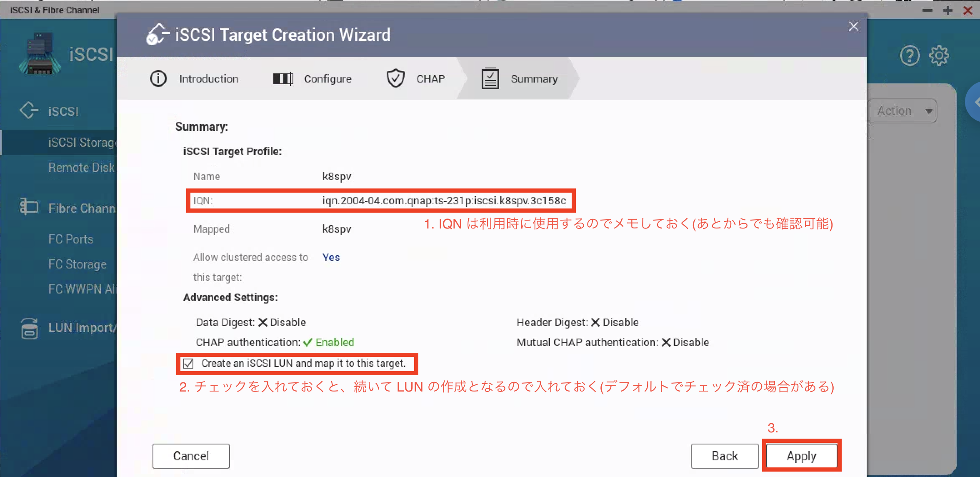
Task: Click the LUN Import disk icon
Action: pos(29,328)
